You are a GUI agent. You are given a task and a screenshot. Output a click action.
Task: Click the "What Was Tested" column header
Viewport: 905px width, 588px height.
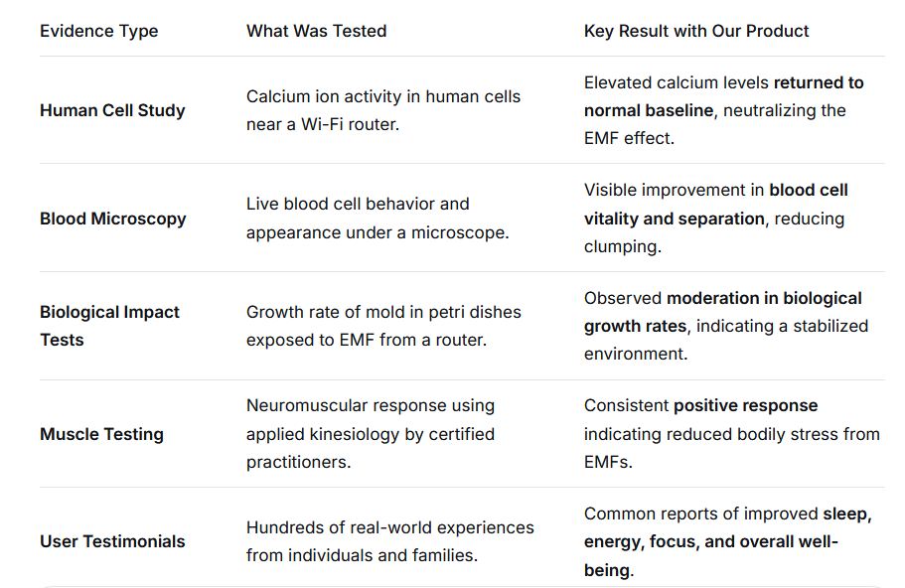tap(316, 31)
